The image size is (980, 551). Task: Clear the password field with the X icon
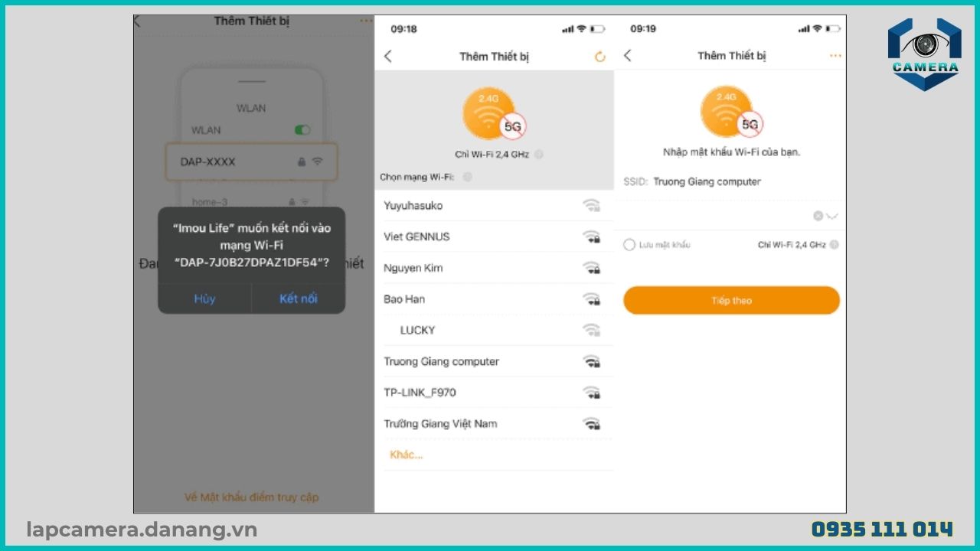[818, 217]
